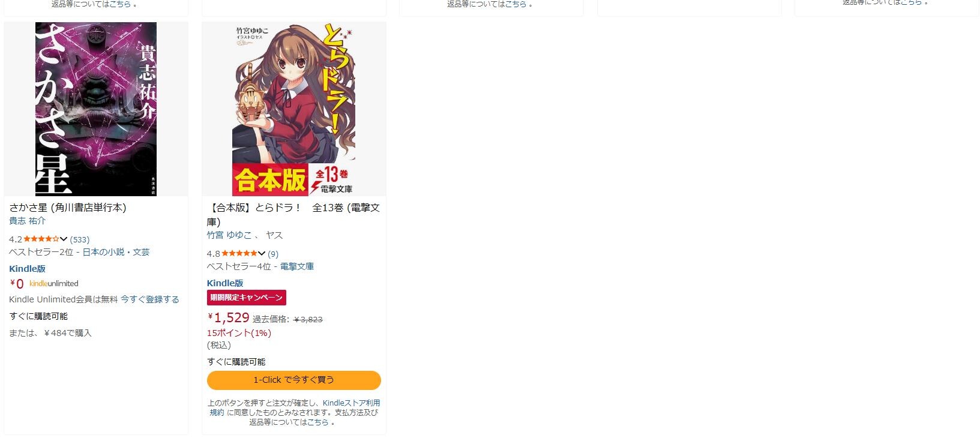980x438 pixels.
Task: Expand the 4.2 star rating dropdown chevron
Action: pos(64,239)
